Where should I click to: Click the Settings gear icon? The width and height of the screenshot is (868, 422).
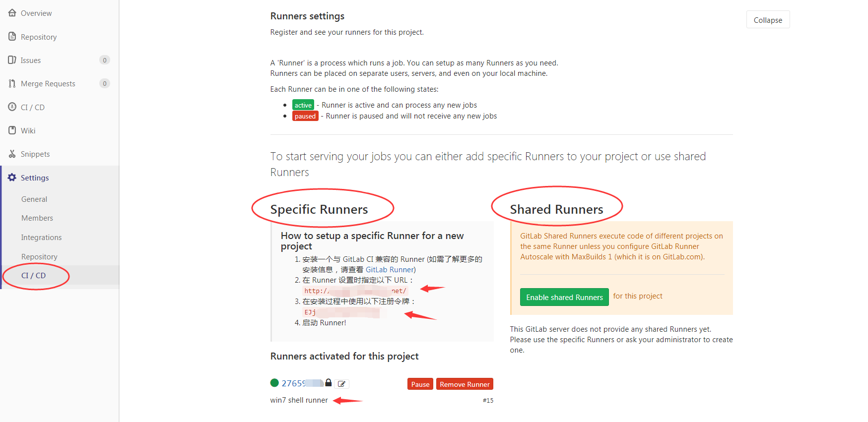12,178
